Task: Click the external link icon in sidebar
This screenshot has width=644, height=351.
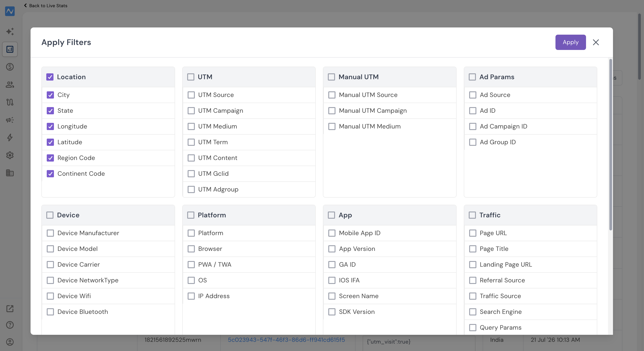Action: pyautogui.click(x=10, y=309)
